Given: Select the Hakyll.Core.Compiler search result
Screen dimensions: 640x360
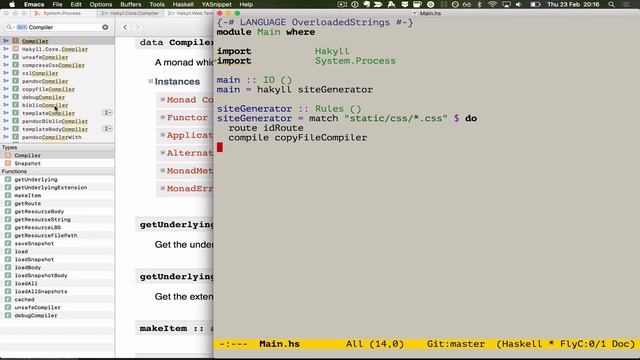Looking at the screenshot, I should pyautogui.click(x=57, y=49).
